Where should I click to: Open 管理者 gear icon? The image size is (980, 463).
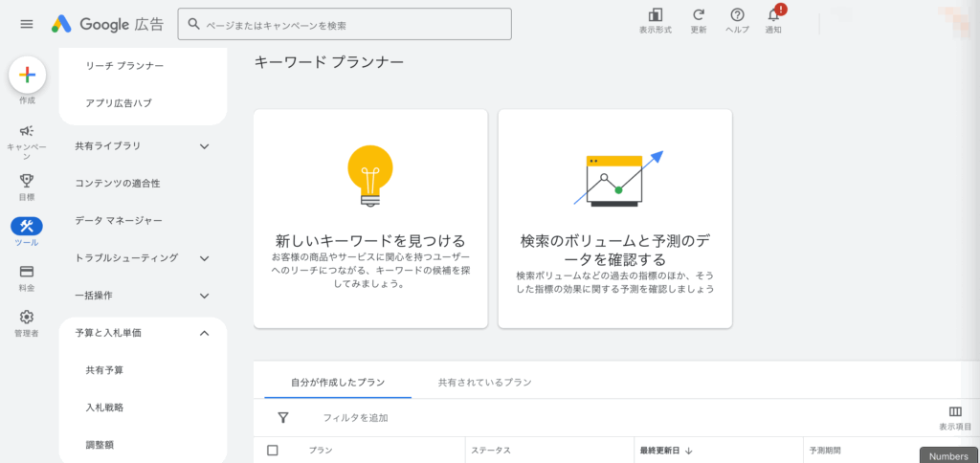point(27,317)
